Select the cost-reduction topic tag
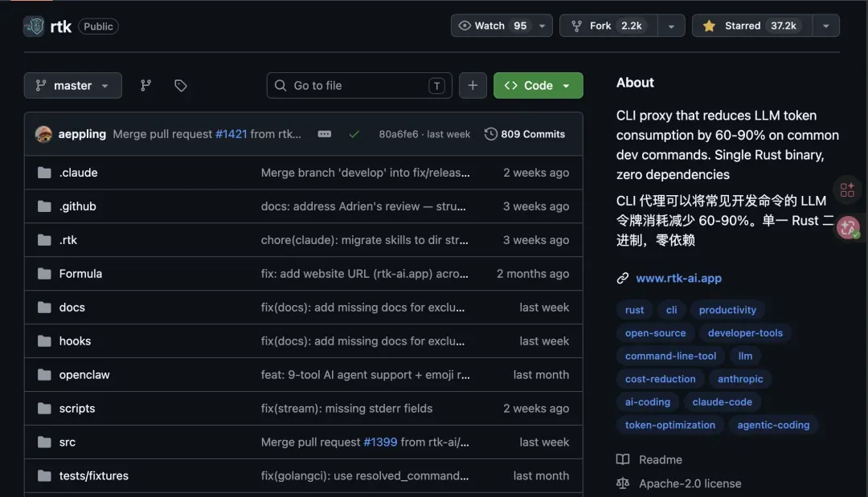The height and width of the screenshot is (497, 868). tap(661, 379)
